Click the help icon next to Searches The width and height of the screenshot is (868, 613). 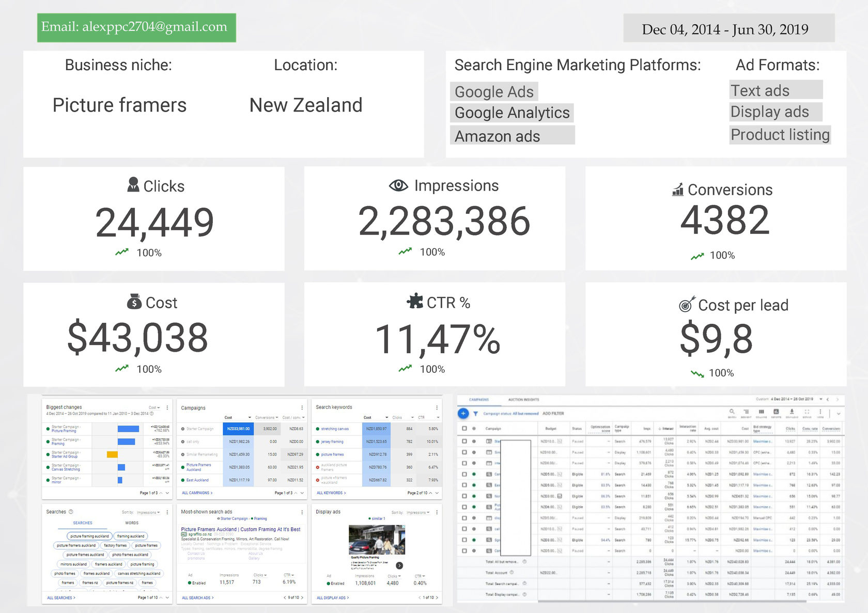[x=71, y=512]
